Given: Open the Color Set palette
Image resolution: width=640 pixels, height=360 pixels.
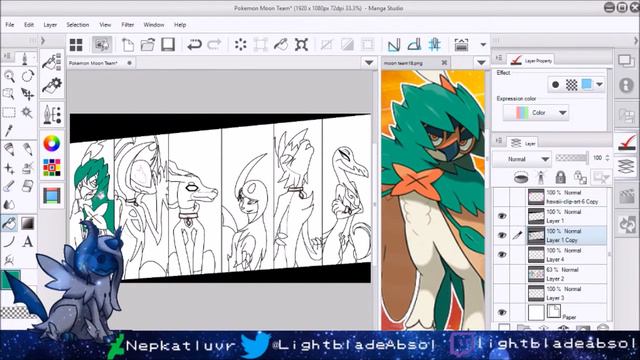Looking at the screenshot, I should pyautogui.click(x=52, y=167).
